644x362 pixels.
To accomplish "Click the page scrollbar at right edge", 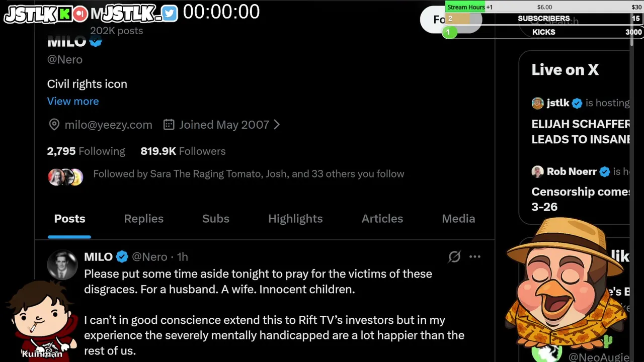I will (x=632, y=30).
